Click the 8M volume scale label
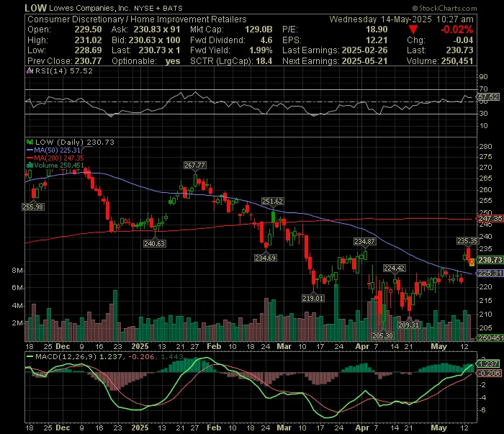This screenshot has height=434, width=504. pyautogui.click(x=17, y=270)
